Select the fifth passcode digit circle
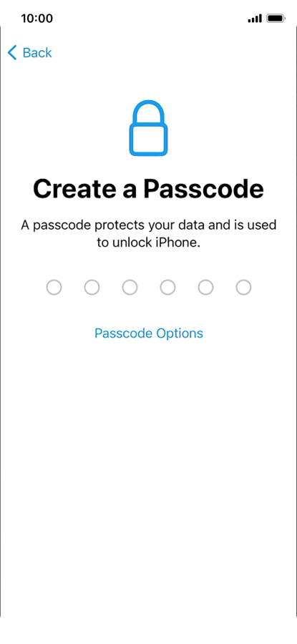297x644 pixels. pyautogui.click(x=206, y=288)
